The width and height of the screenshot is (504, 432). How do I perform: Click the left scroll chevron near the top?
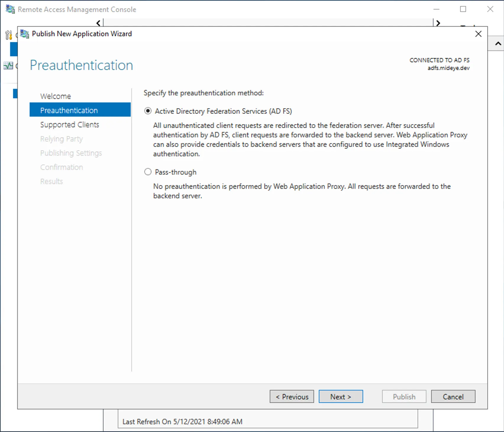tap(98, 23)
